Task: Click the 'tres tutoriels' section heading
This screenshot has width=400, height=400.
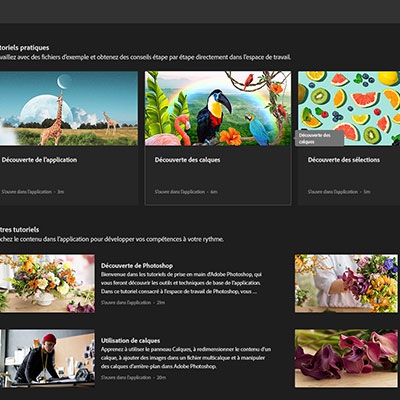Action: click(19, 230)
